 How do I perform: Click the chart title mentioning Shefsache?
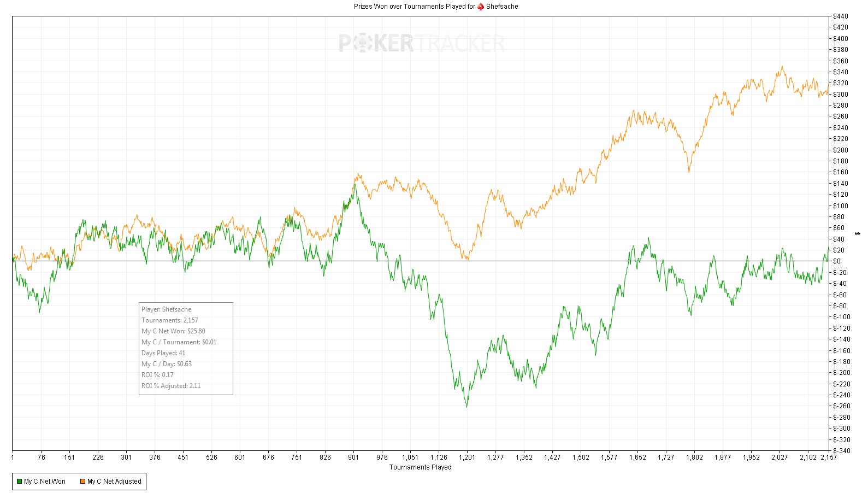pos(436,7)
